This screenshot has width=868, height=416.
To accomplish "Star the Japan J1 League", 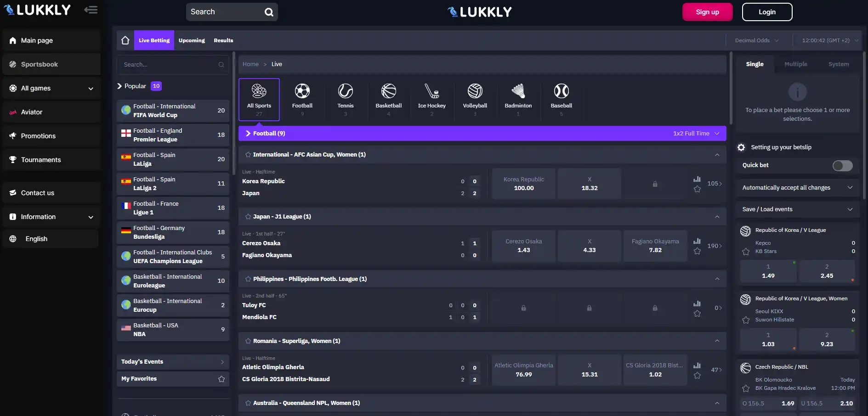I will pos(248,217).
